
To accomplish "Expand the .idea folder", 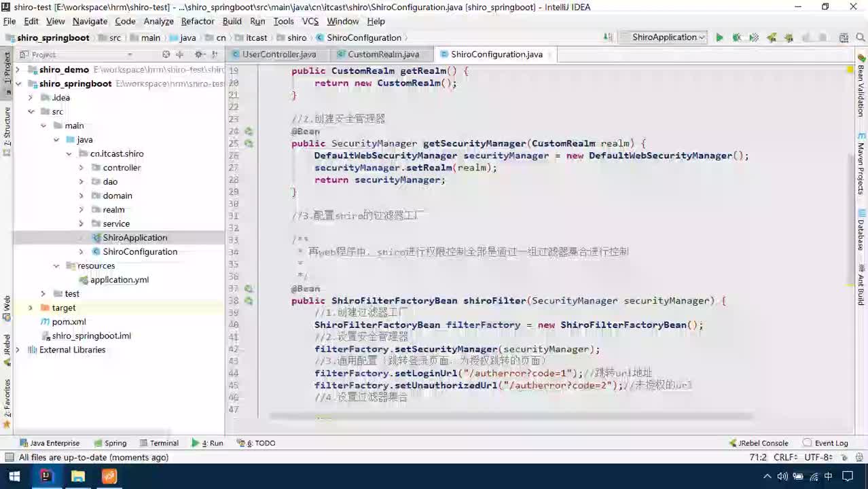I will (31, 98).
